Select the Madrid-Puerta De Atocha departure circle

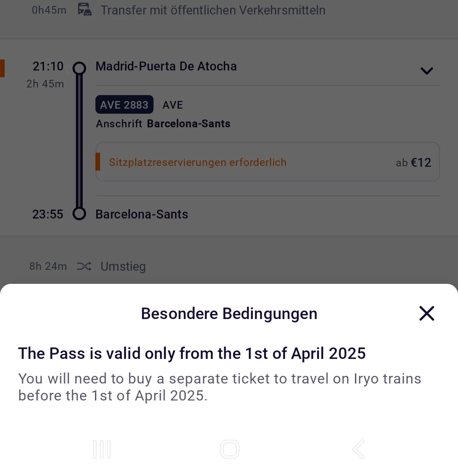click(79, 68)
